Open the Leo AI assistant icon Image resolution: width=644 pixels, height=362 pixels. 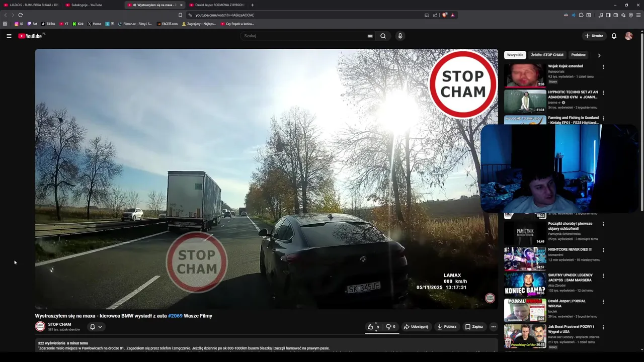coord(623,15)
